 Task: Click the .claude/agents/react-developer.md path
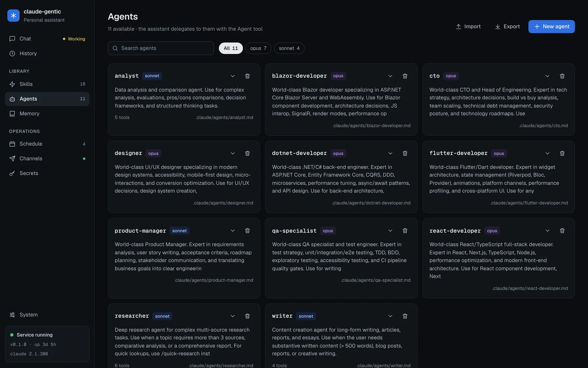(x=530, y=289)
